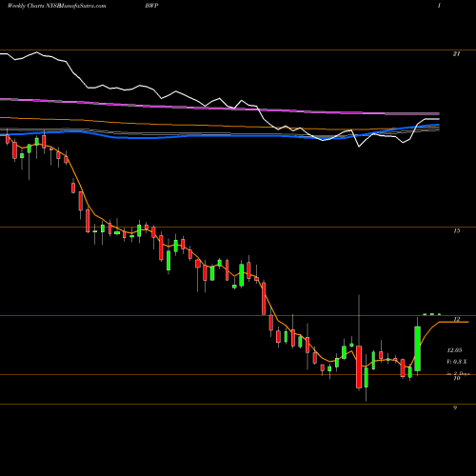
Task: Click the 'V: 0.3 X' volume text
Action: [x=457, y=362]
